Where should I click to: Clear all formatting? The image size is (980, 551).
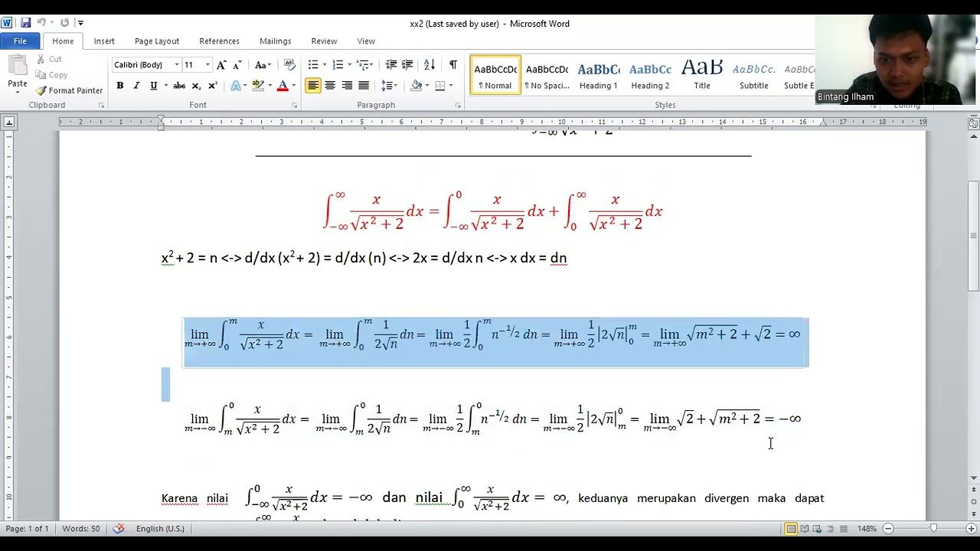click(x=289, y=65)
